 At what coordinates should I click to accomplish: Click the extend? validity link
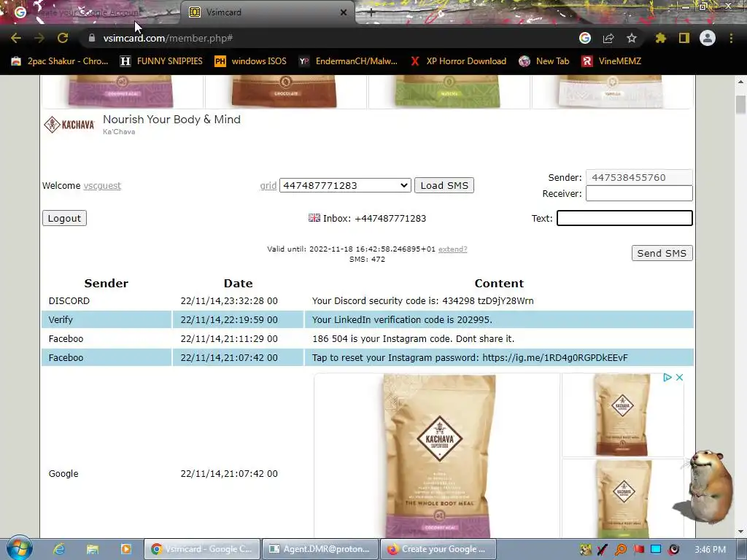click(452, 249)
